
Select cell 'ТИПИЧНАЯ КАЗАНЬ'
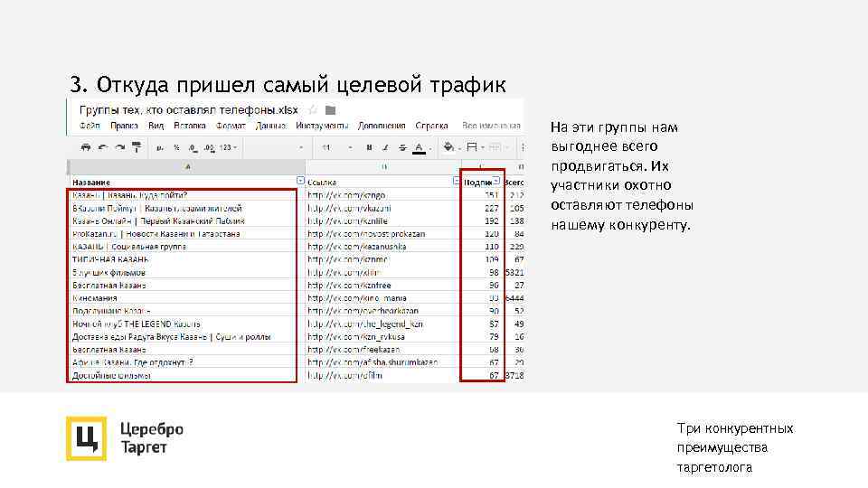(186, 259)
